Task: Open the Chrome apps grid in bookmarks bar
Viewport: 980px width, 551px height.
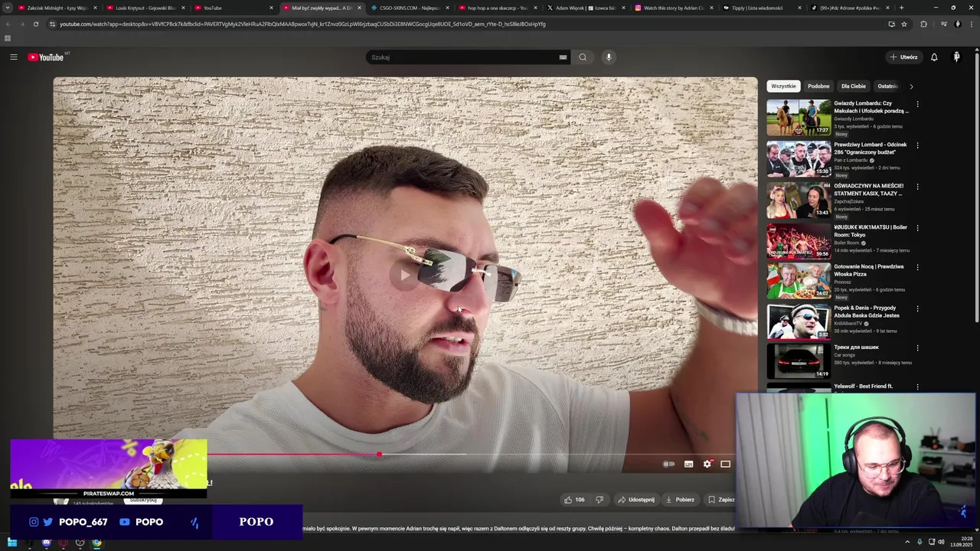Action: [x=8, y=38]
